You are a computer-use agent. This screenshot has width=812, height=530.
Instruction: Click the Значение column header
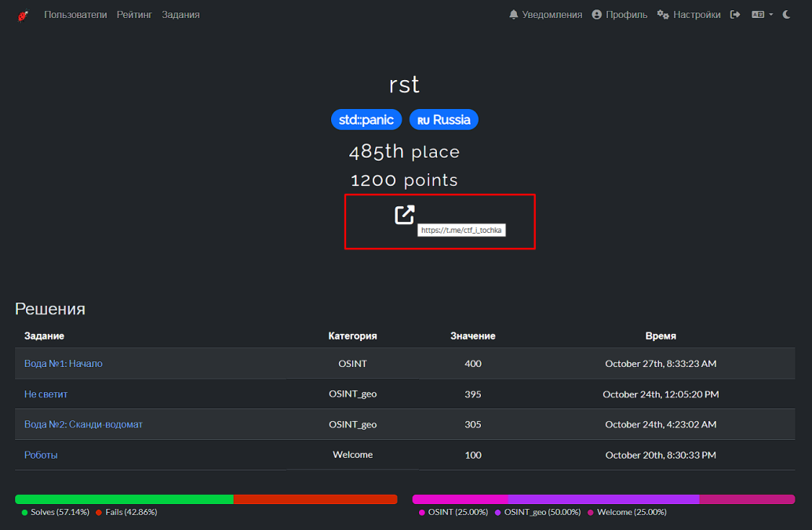point(473,336)
